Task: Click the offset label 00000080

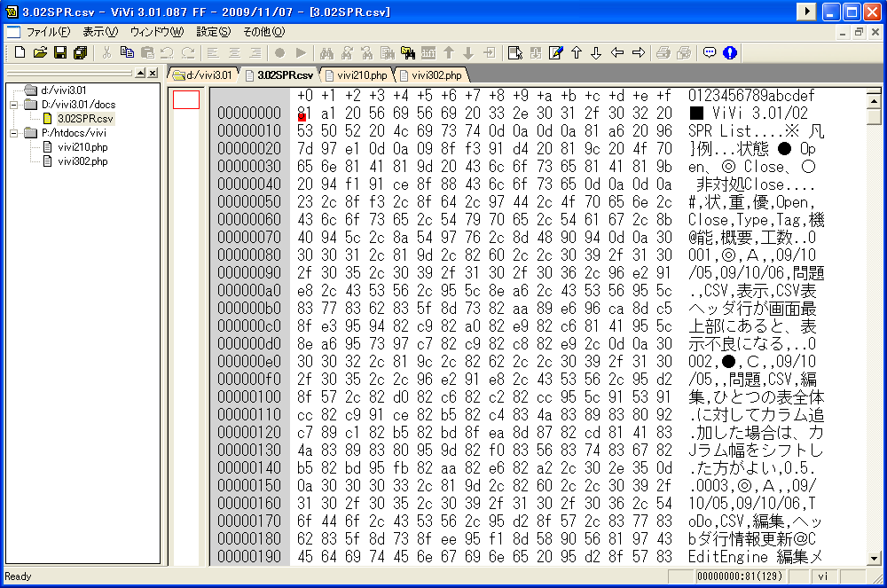Action: coord(249,255)
